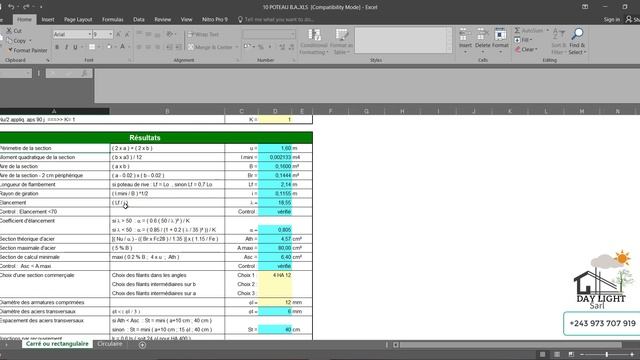Open the Arial font name dropdown
This screenshot has height=360, width=640.
(x=89, y=35)
